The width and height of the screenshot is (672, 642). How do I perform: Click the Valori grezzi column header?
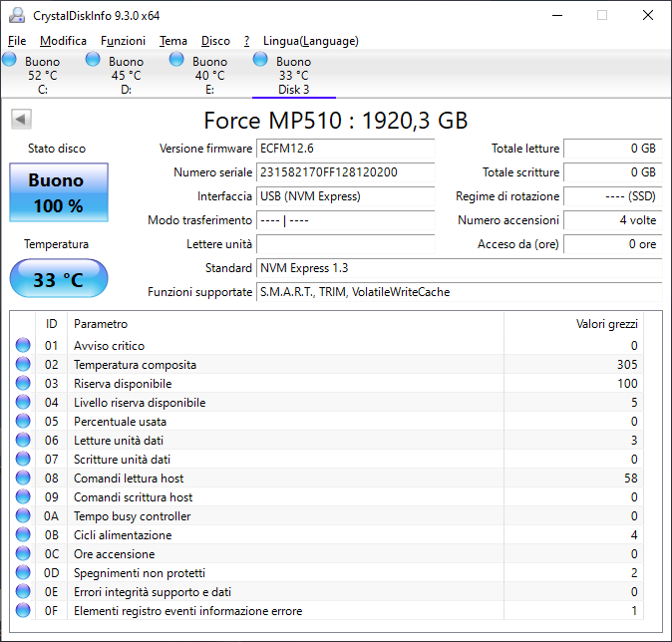[573, 324]
